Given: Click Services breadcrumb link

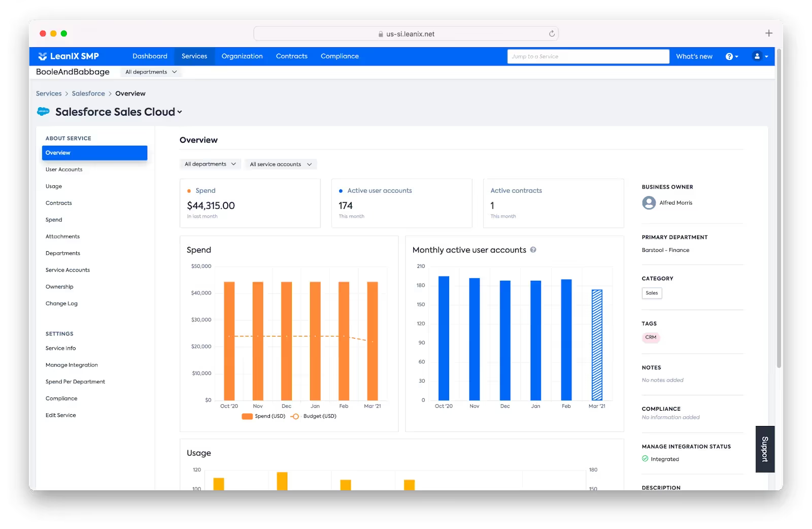Looking at the screenshot, I should click(49, 93).
